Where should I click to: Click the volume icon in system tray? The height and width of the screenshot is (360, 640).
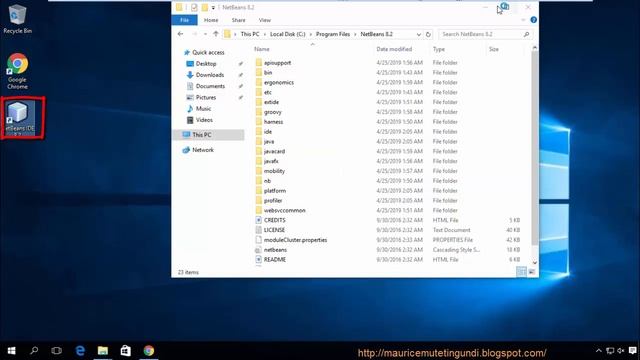click(x=621, y=351)
